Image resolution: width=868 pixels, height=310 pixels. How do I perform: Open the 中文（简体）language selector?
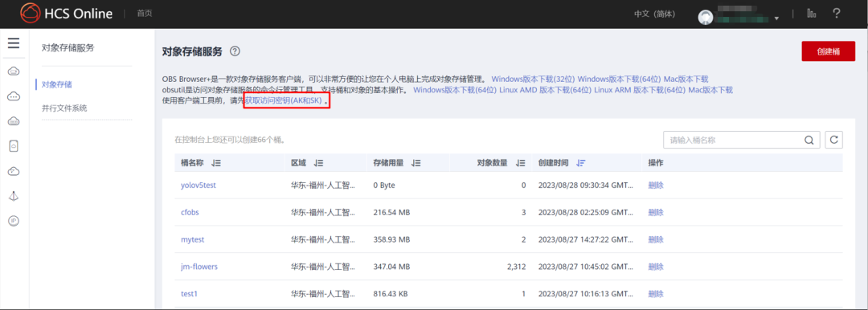coord(654,14)
